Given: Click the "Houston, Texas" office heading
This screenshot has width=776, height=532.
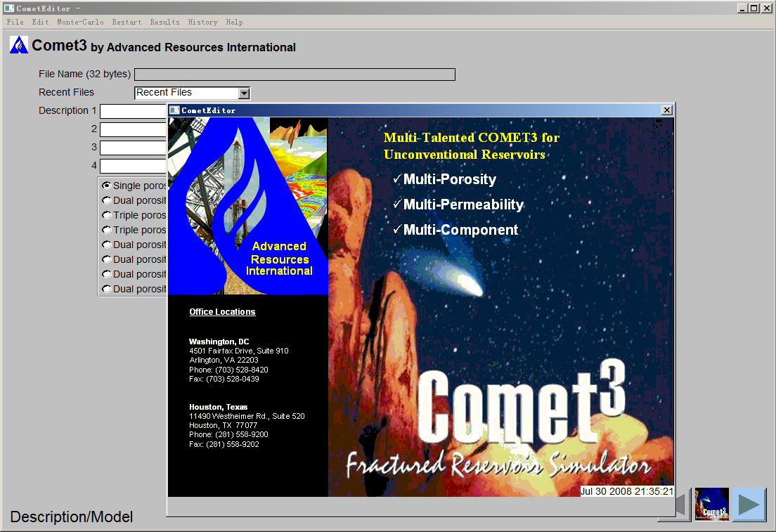Looking at the screenshot, I should point(218,407).
